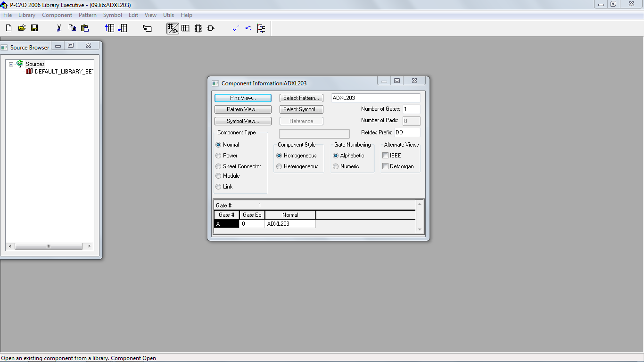Open the Component menu
The image size is (644, 362).
coord(57,15)
